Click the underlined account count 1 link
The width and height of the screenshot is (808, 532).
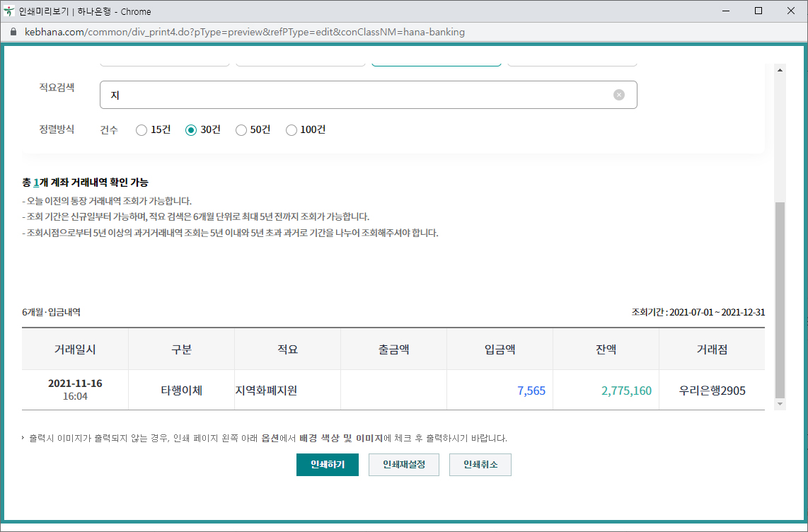coord(36,183)
